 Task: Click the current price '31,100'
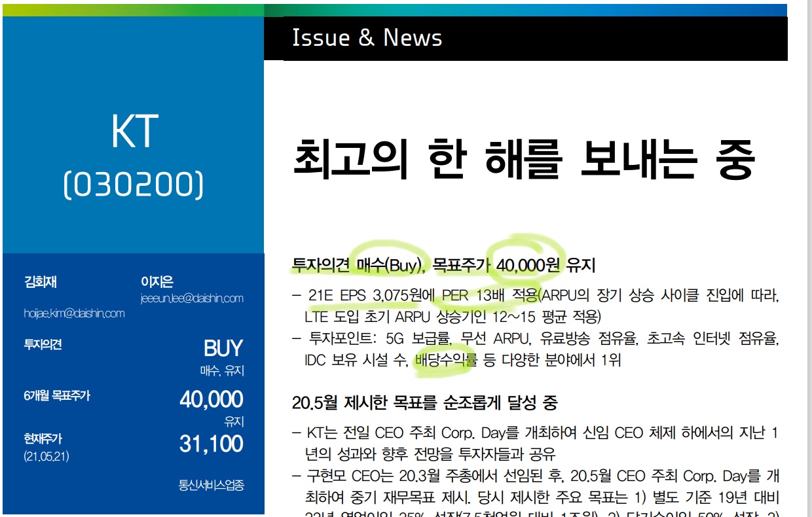(x=212, y=444)
